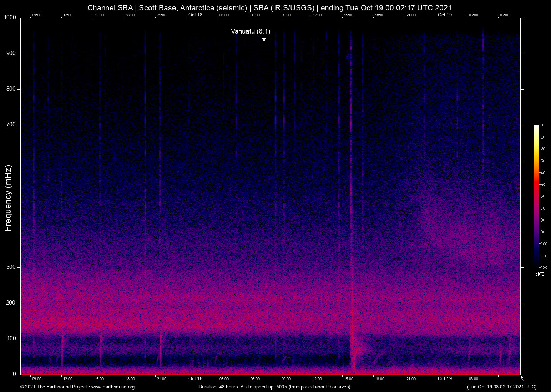Open the www.earthsound.org link in the footer
Screen dimensions: 551x392
pyautogui.click(x=113, y=387)
